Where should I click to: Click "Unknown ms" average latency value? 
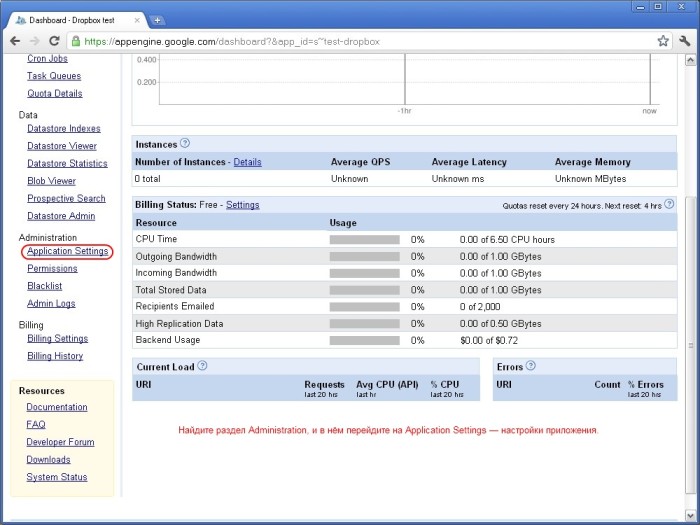click(458, 179)
